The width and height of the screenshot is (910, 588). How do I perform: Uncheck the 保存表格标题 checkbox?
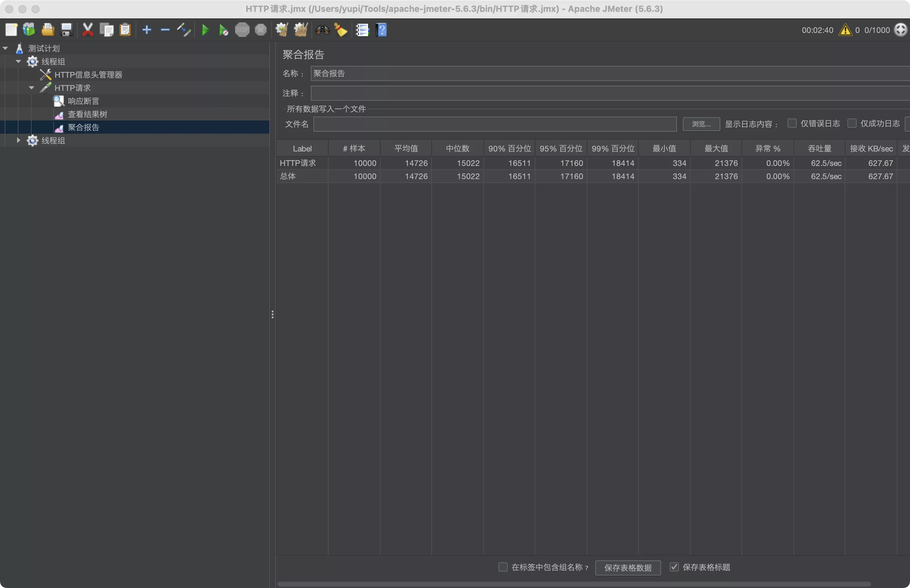[674, 567]
